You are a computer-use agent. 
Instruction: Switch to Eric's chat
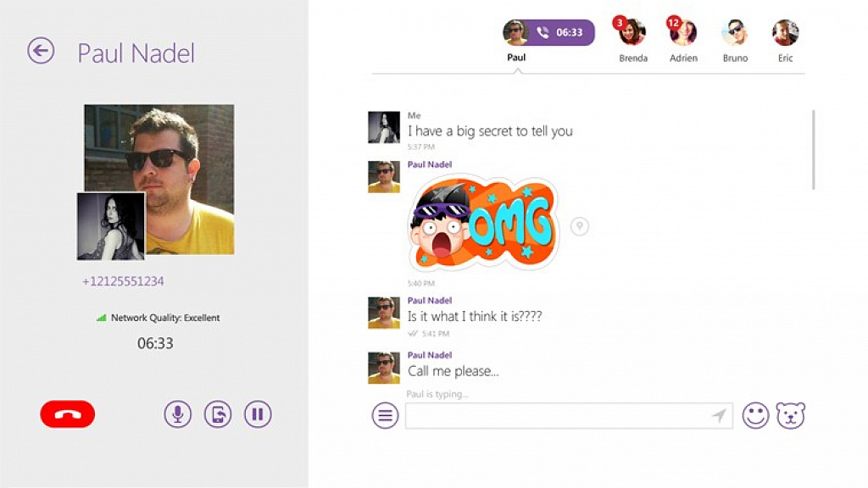tap(785, 40)
